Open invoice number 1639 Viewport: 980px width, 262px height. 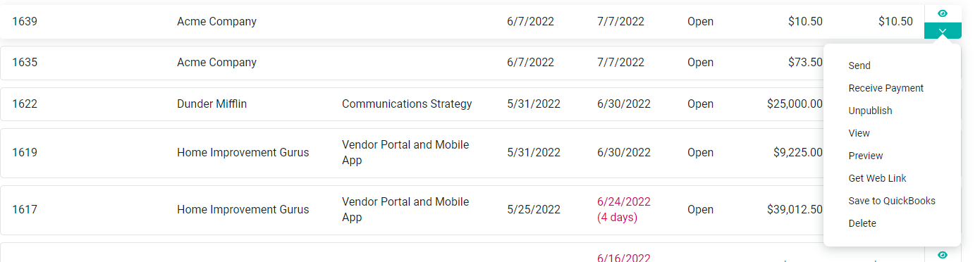25,21
